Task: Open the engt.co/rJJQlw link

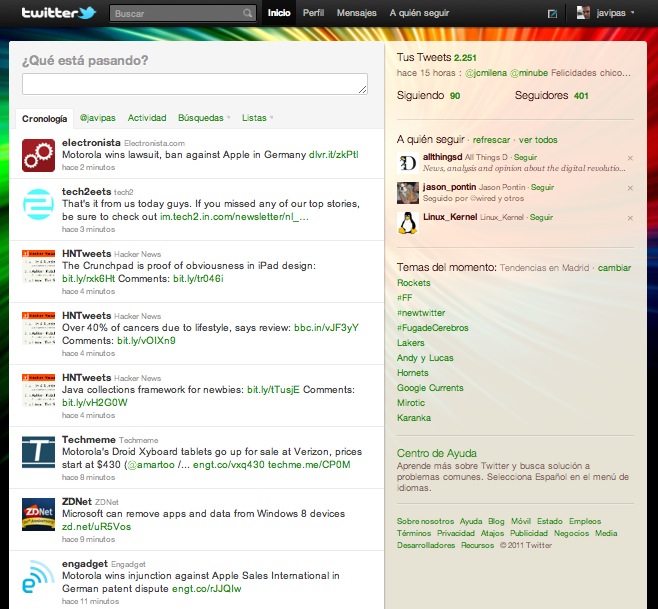Action: coord(206,589)
